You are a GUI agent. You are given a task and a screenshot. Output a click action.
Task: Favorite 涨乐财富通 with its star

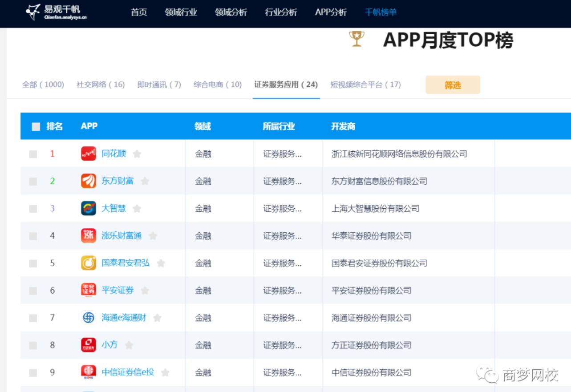coord(153,236)
